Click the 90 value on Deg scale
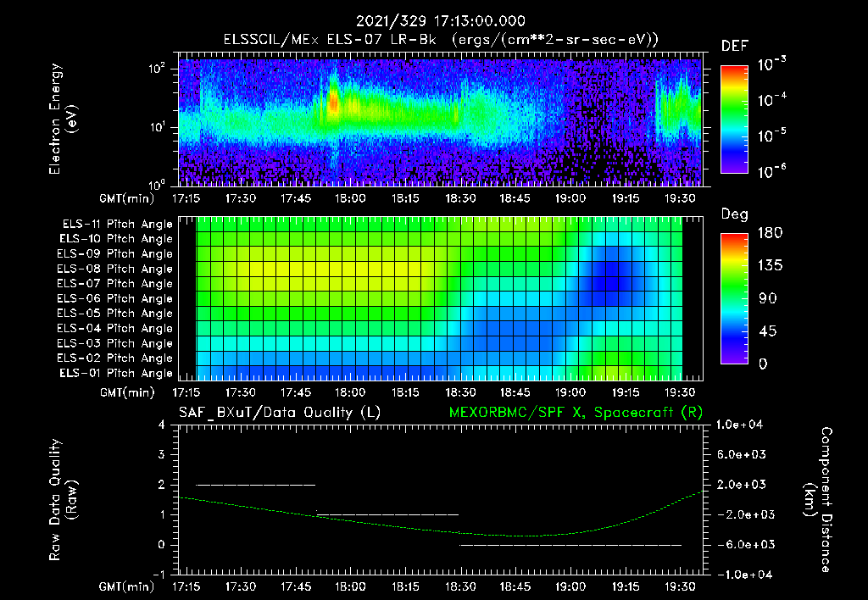The image size is (868, 600). click(768, 298)
